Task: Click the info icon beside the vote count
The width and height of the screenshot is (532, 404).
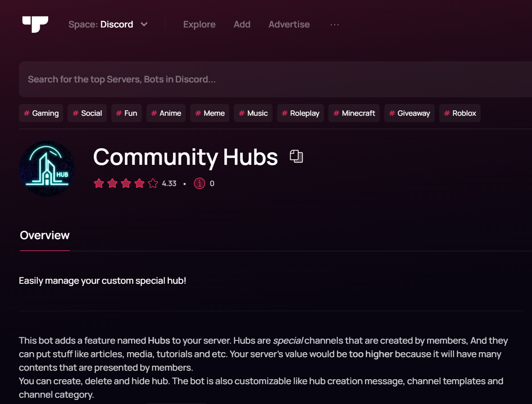Action: pos(200,183)
